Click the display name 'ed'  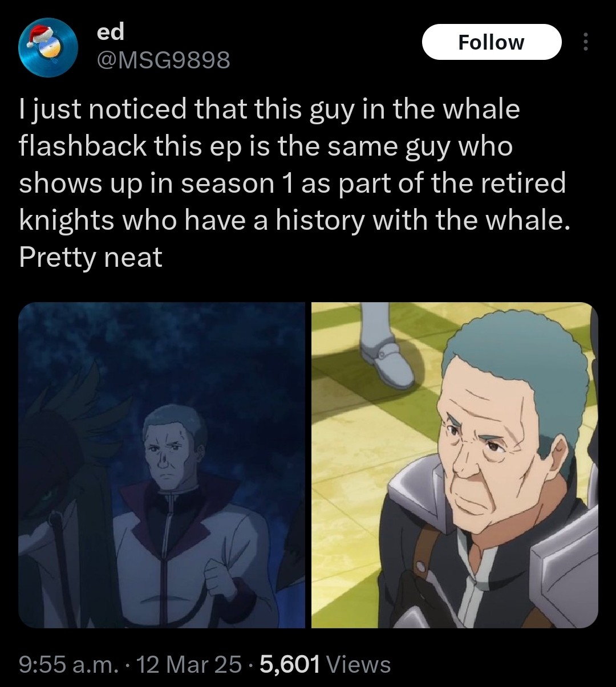pyautogui.click(x=110, y=32)
